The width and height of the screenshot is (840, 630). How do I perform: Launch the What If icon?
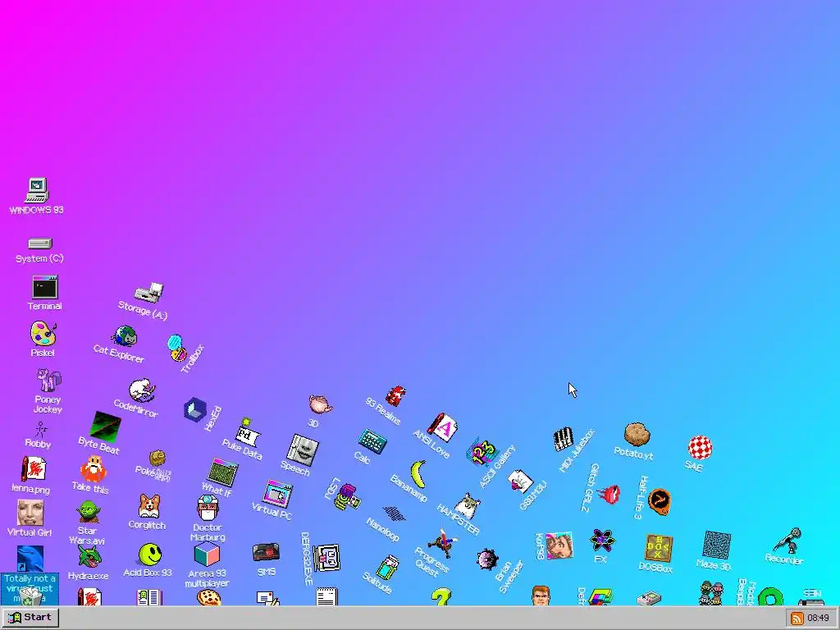coord(222,472)
